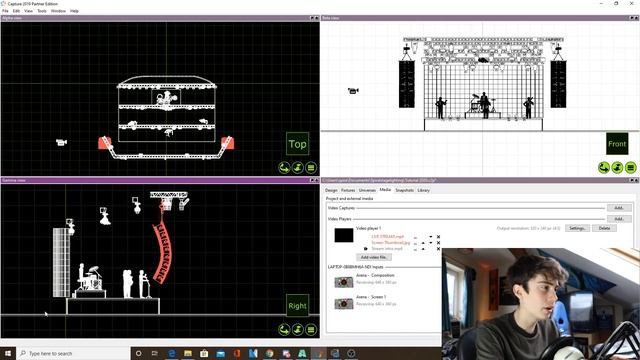Click first green navigation icon in Alpha view
This screenshot has height=360, width=640.
tap(284, 168)
